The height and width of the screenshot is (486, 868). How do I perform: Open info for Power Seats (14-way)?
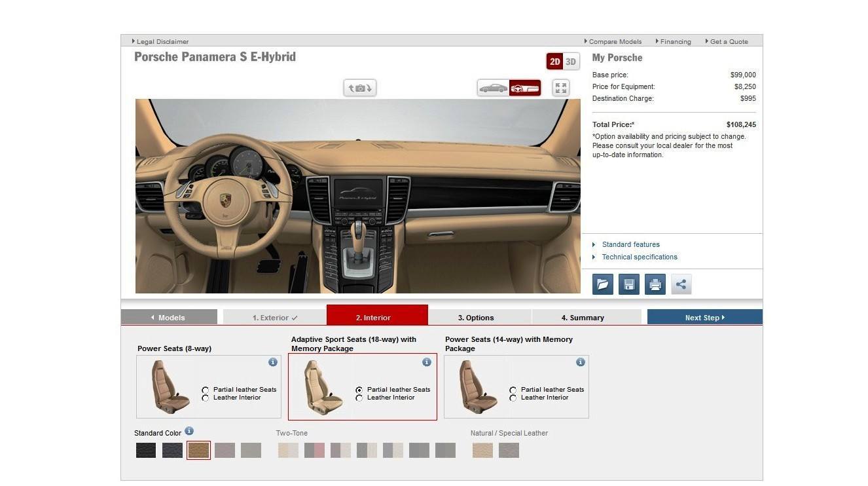[x=581, y=362]
